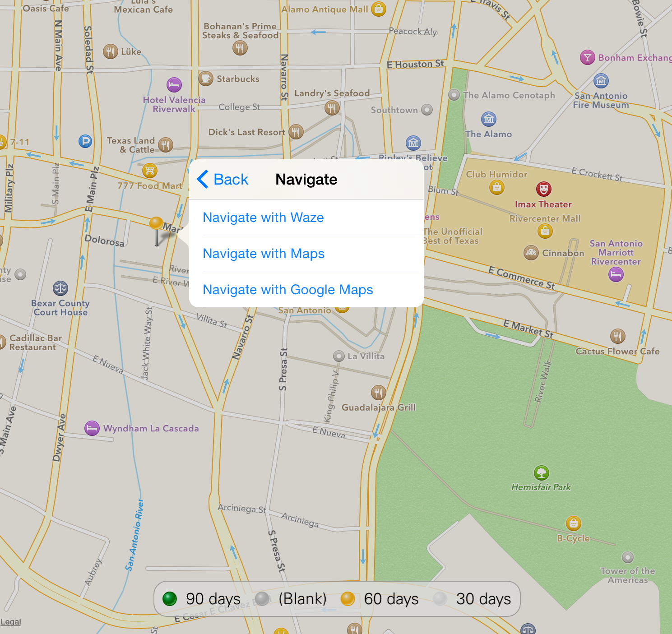The width and height of the screenshot is (672, 634).
Task: Click the Oasis Cafe label
Action: coord(46,8)
